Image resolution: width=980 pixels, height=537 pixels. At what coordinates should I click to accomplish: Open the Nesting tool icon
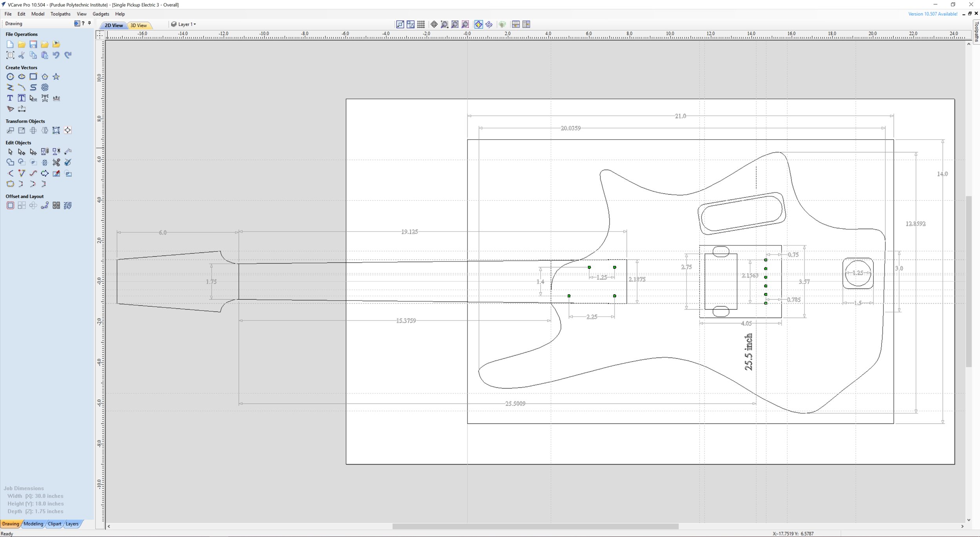point(68,206)
